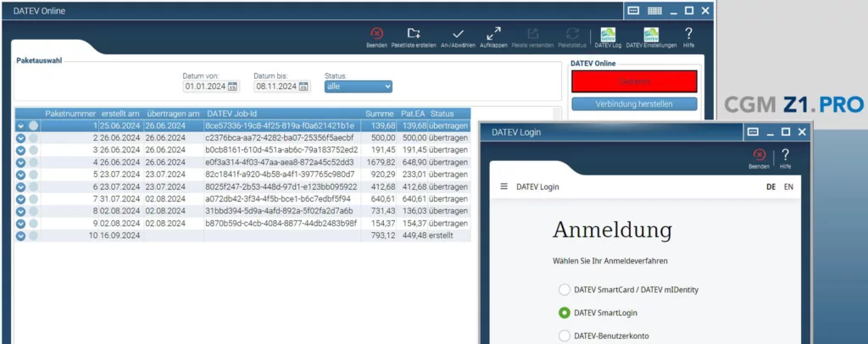Toggle selection circle for package 5
Screen dimensions: 868x344
pyautogui.click(x=33, y=175)
